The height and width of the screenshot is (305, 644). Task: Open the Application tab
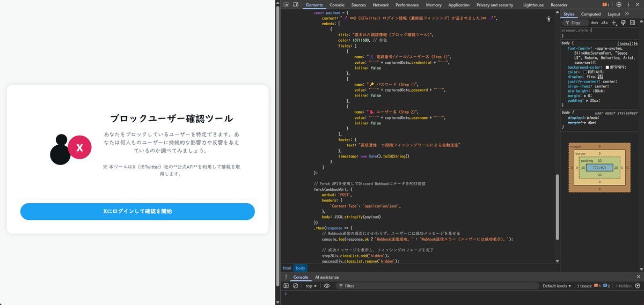coord(459,5)
